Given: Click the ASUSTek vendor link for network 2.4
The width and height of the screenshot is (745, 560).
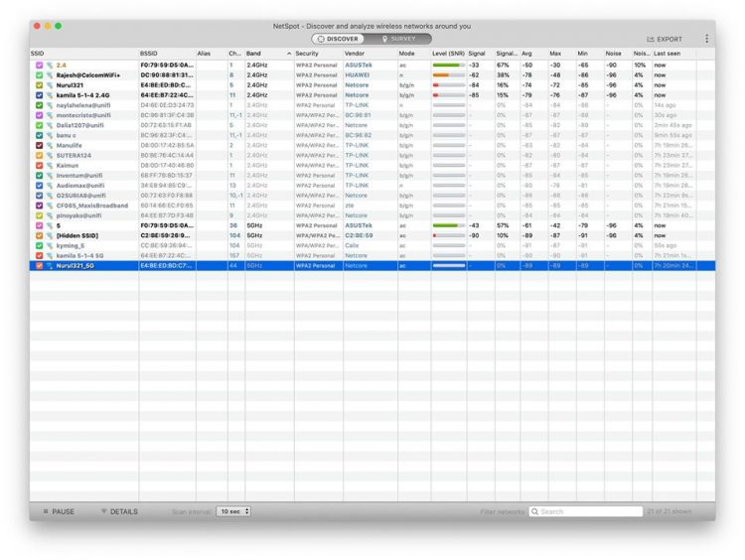Looking at the screenshot, I should [359, 65].
